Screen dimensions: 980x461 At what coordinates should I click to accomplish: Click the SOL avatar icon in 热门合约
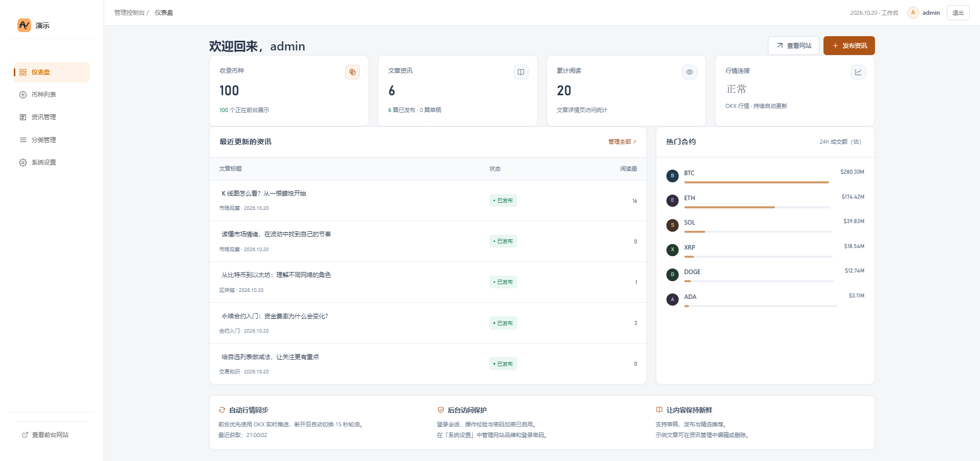coord(673,225)
